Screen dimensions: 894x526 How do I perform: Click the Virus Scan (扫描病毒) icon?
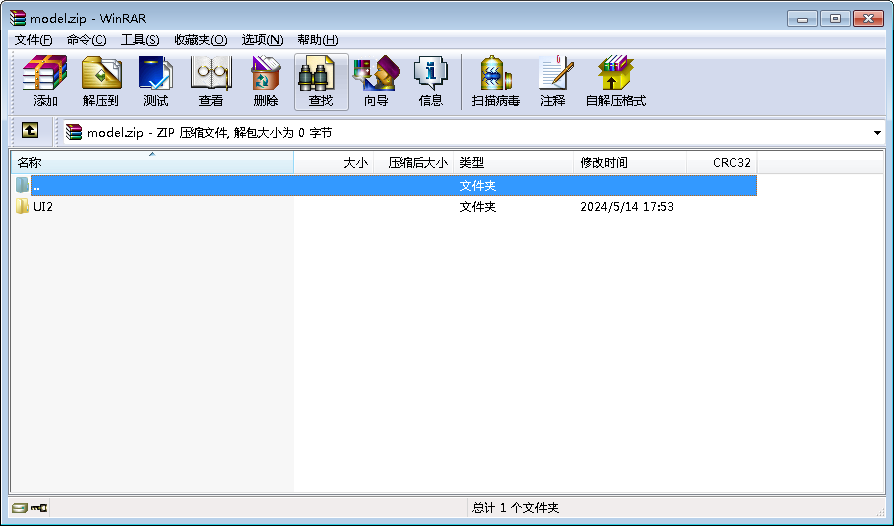(x=496, y=82)
